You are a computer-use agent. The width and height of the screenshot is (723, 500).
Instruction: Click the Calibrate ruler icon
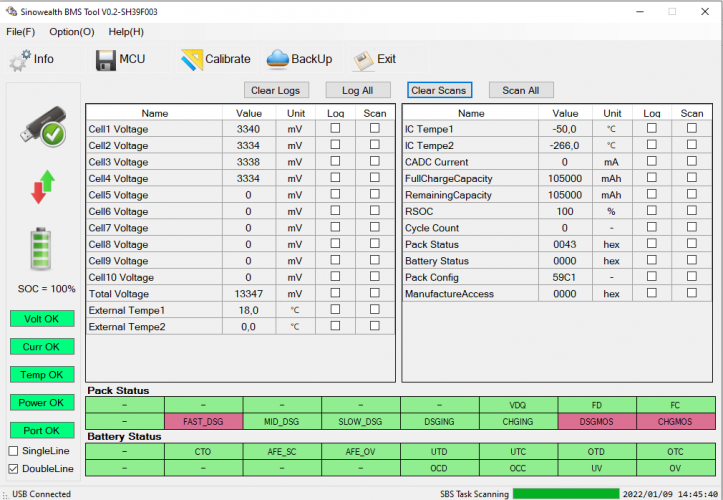[x=191, y=60]
